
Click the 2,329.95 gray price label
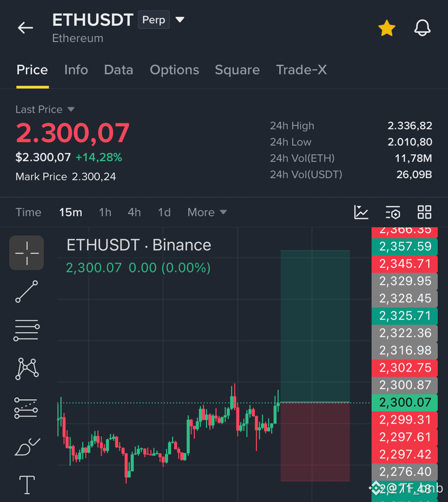coord(405,281)
